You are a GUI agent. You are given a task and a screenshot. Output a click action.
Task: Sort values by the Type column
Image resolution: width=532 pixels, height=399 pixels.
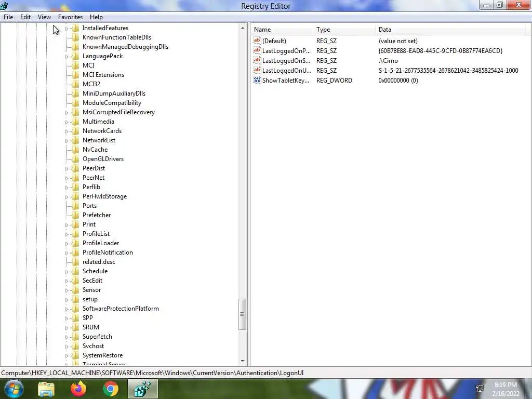click(345, 30)
